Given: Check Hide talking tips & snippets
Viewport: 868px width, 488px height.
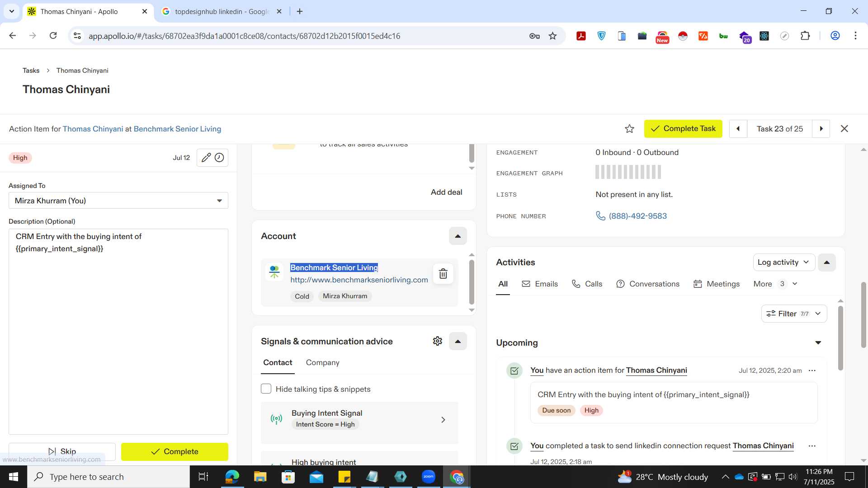Looking at the screenshot, I should pos(266,389).
